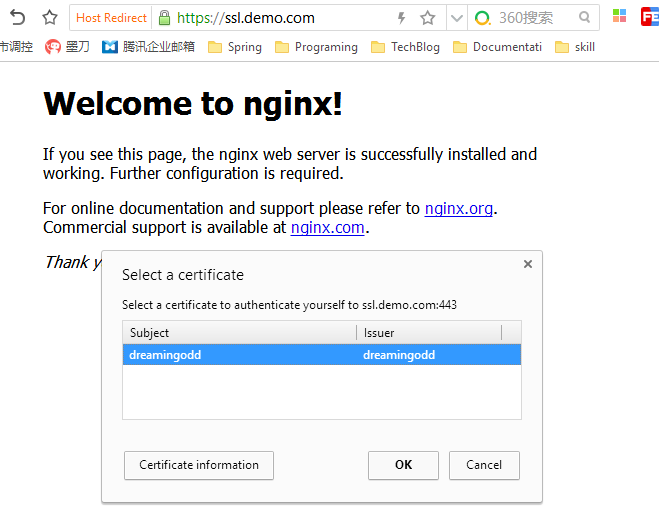Click the https://ssl.demo.com address field
This screenshot has height=531, width=659.
(245, 18)
